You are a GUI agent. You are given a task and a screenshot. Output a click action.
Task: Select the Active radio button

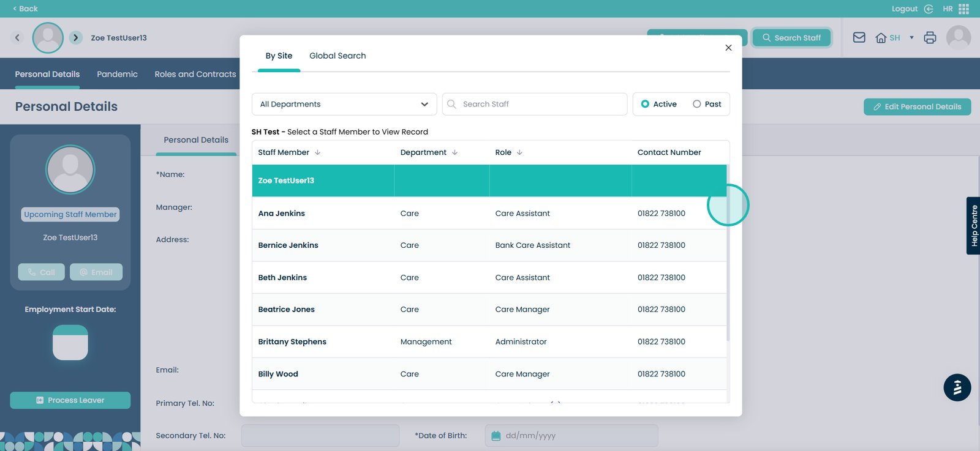645,104
